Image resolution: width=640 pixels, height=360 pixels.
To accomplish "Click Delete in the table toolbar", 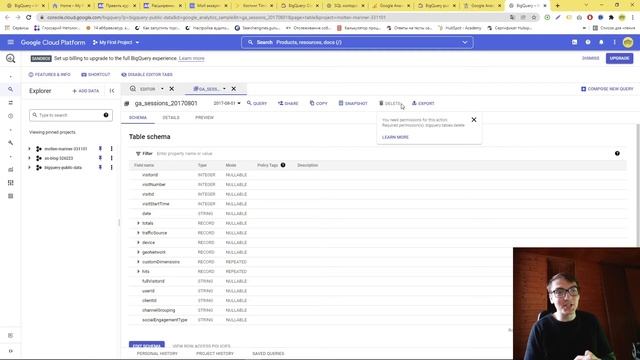I will tap(390, 103).
